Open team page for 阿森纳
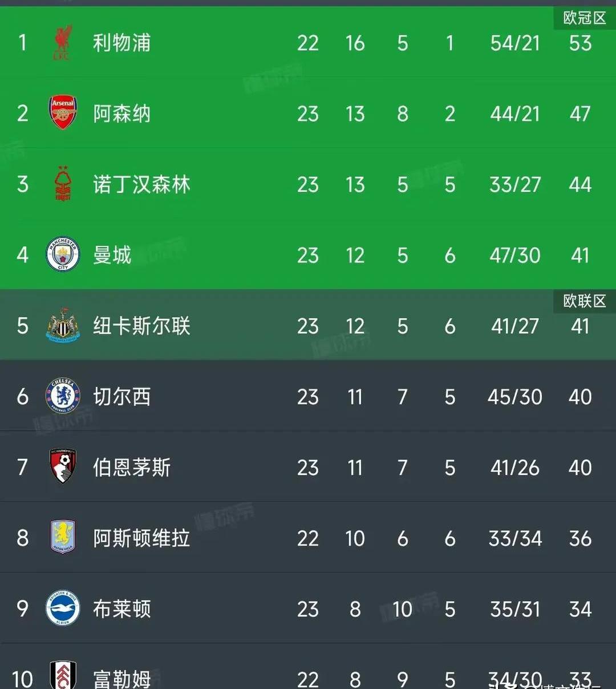This screenshot has height=689, width=616. [122, 114]
